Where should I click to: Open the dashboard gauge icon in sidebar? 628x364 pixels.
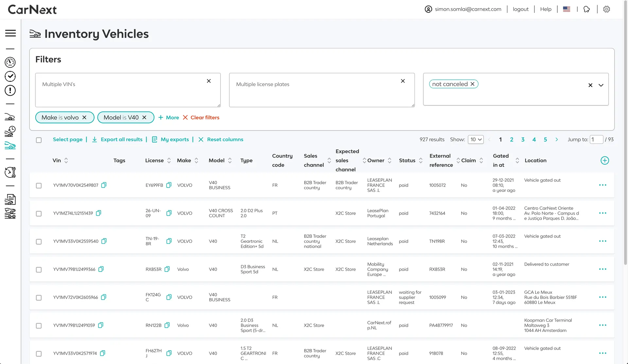[x=10, y=62]
